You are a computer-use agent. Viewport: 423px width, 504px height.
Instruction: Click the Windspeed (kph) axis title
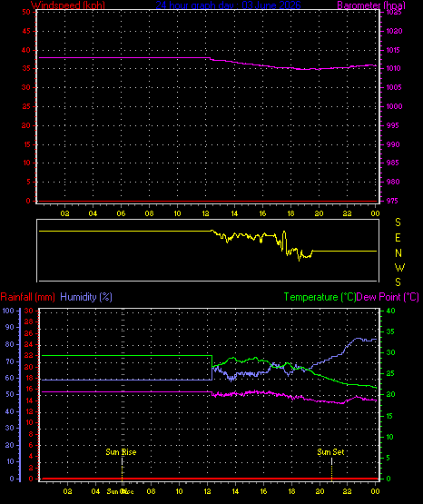68,5
